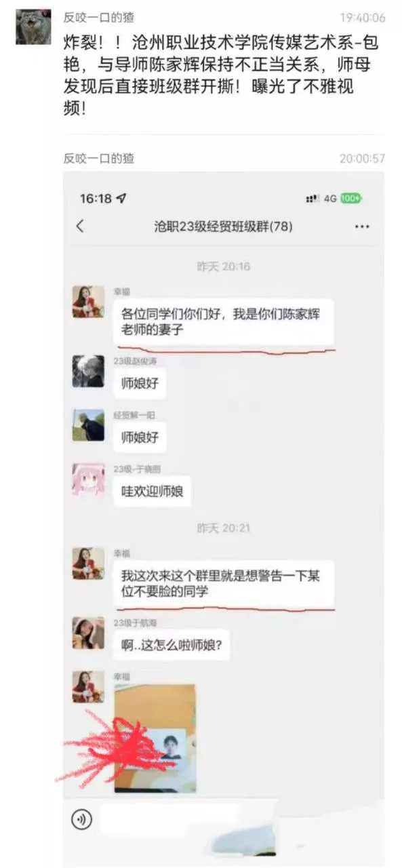Tap the back chevron in chat header
Viewport: 402px width, 868px height.
pyautogui.click(x=80, y=226)
